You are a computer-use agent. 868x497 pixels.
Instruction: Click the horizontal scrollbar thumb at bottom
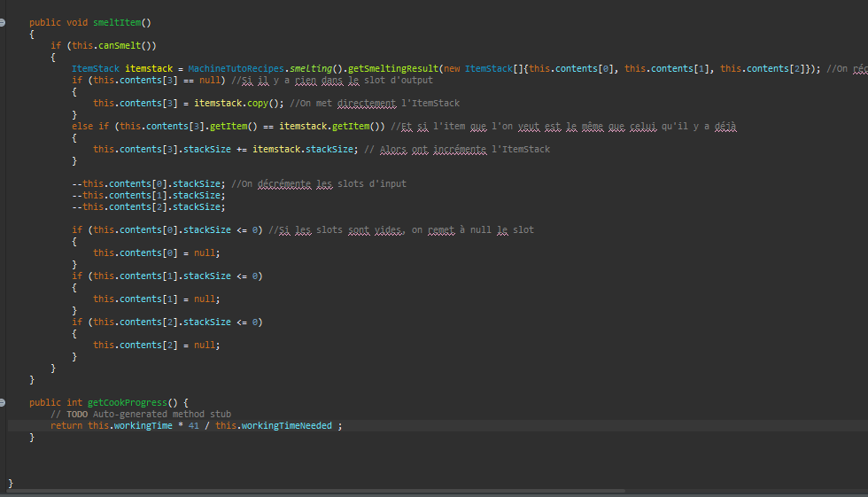(310, 490)
